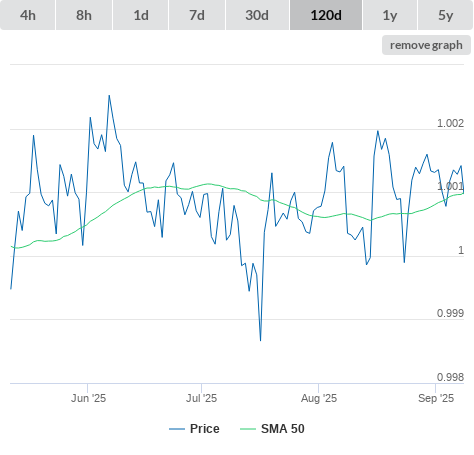The height and width of the screenshot is (455, 474).
Task: Click the green SMA 50 legend marker
Action: [x=248, y=429]
